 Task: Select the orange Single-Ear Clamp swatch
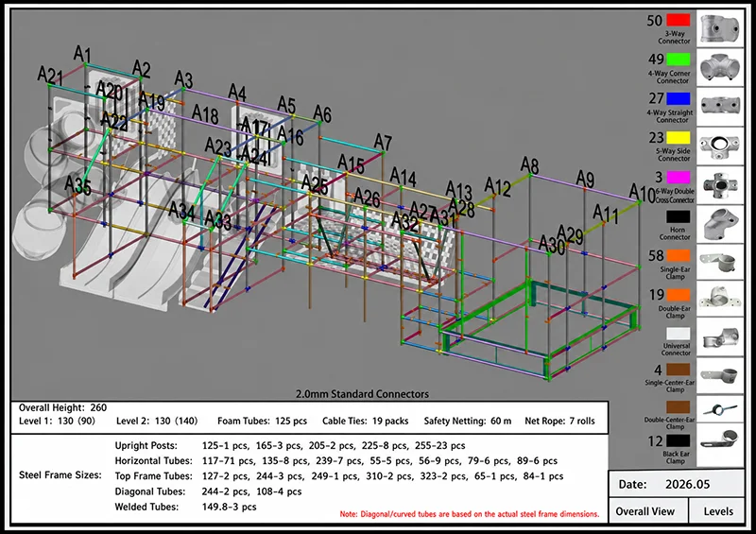(678, 256)
